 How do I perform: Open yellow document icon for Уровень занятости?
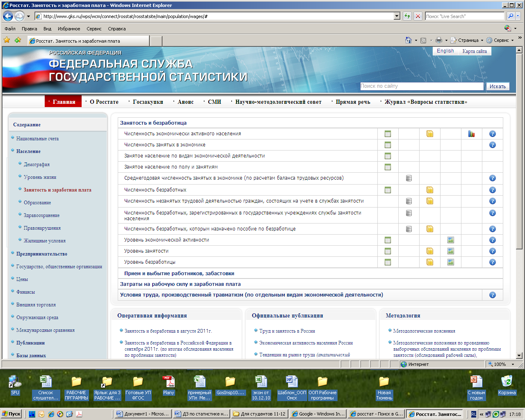(x=430, y=251)
